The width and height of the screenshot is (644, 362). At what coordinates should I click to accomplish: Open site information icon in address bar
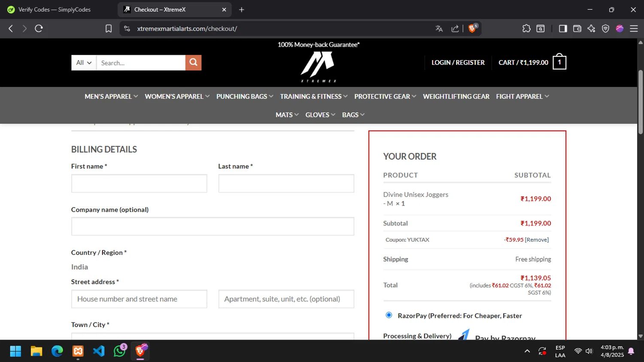click(127, 28)
